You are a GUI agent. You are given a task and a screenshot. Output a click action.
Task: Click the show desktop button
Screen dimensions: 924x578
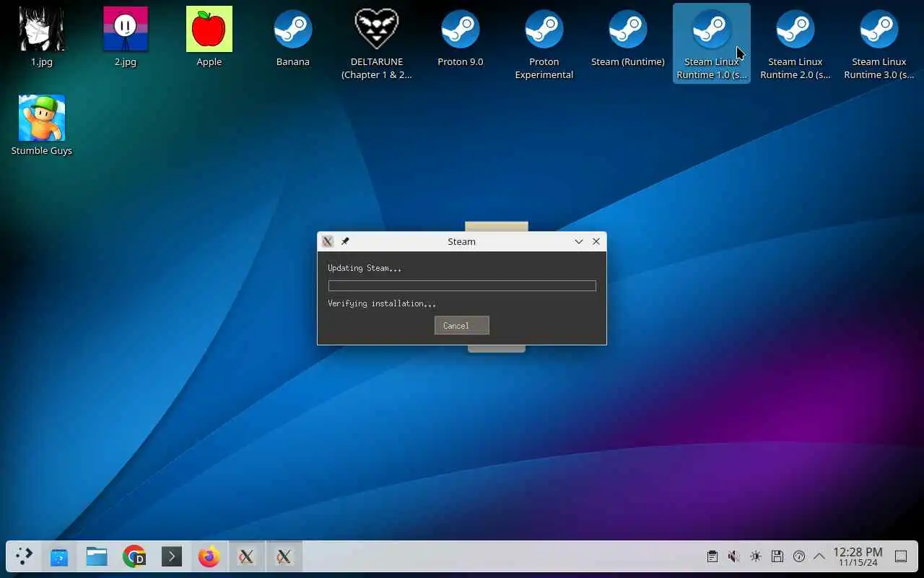(x=901, y=556)
